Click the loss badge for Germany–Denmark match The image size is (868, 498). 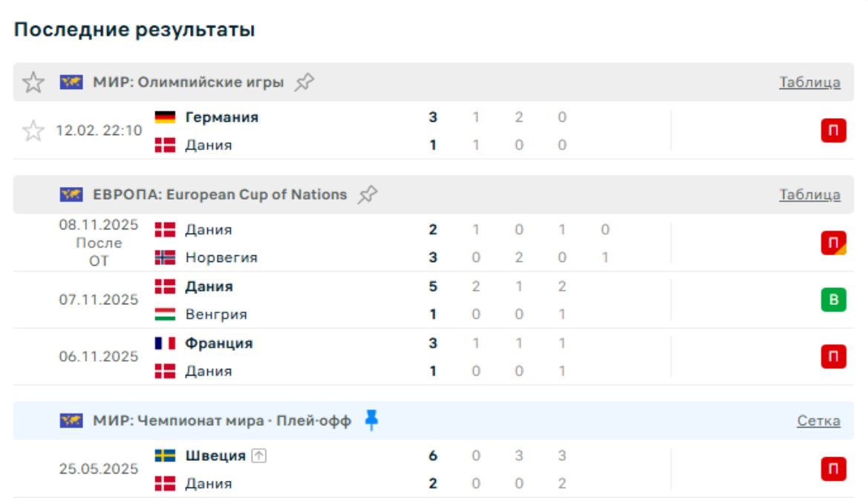pos(833,131)
